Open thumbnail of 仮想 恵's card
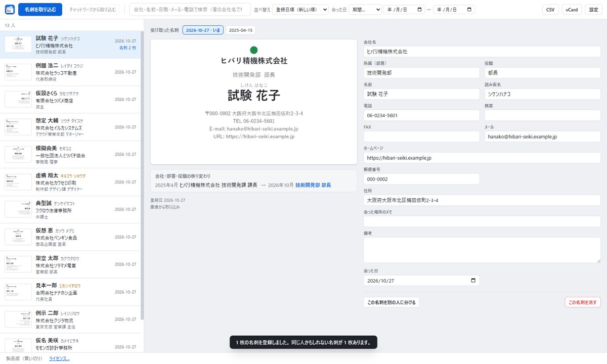The width and height of the screenshot is (607, 364). (18, 237)
